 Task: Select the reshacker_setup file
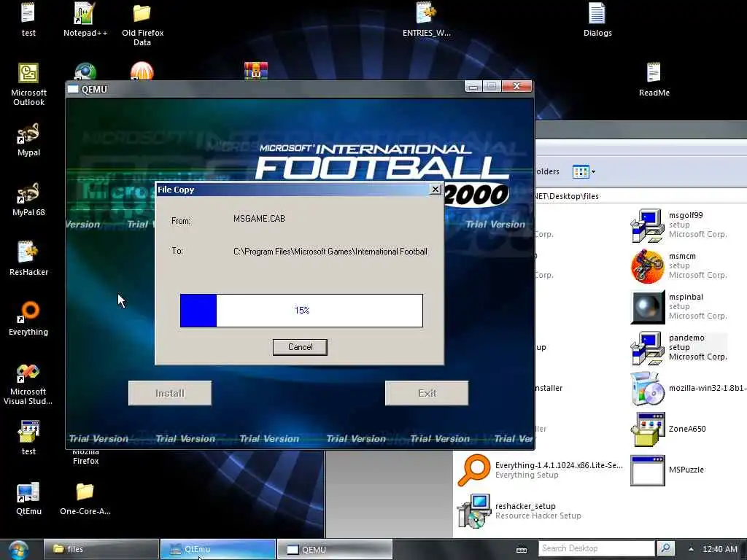[x=519, y=511]
